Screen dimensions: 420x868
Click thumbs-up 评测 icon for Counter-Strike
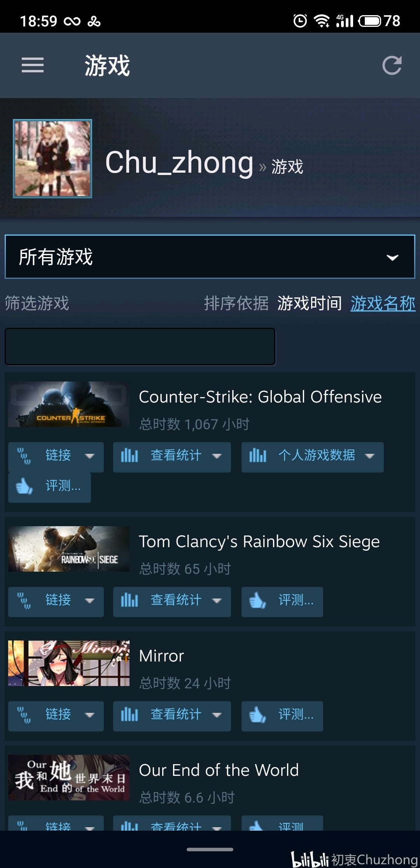pos(24,486)
